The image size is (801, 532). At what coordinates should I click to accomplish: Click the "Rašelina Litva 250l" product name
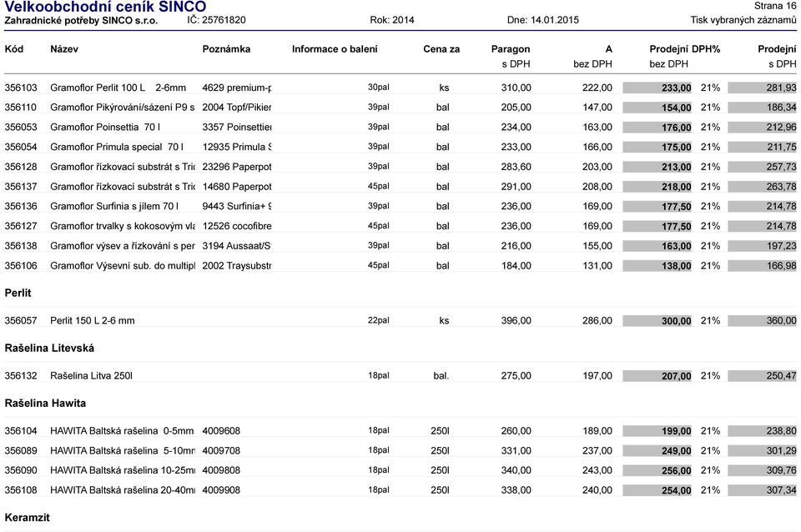tap(92, 376)
